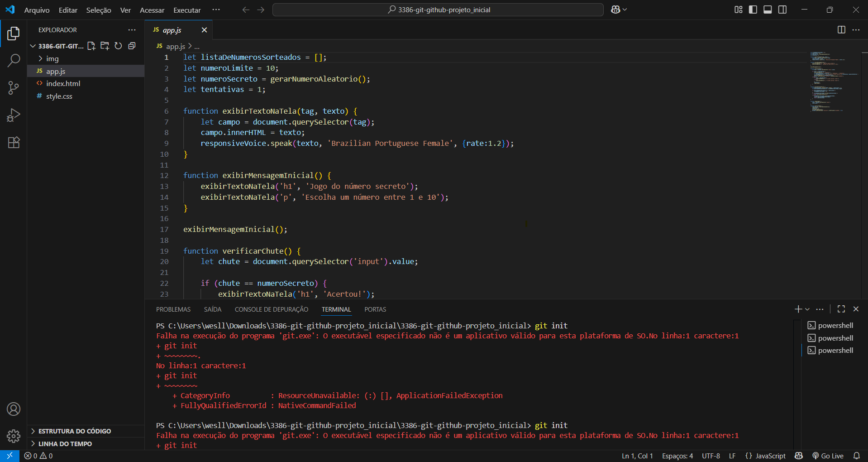Collapse the 3386-GIT-GIT project root folder
The height and width of the screenshot is (462, 868).
[33, 46]
